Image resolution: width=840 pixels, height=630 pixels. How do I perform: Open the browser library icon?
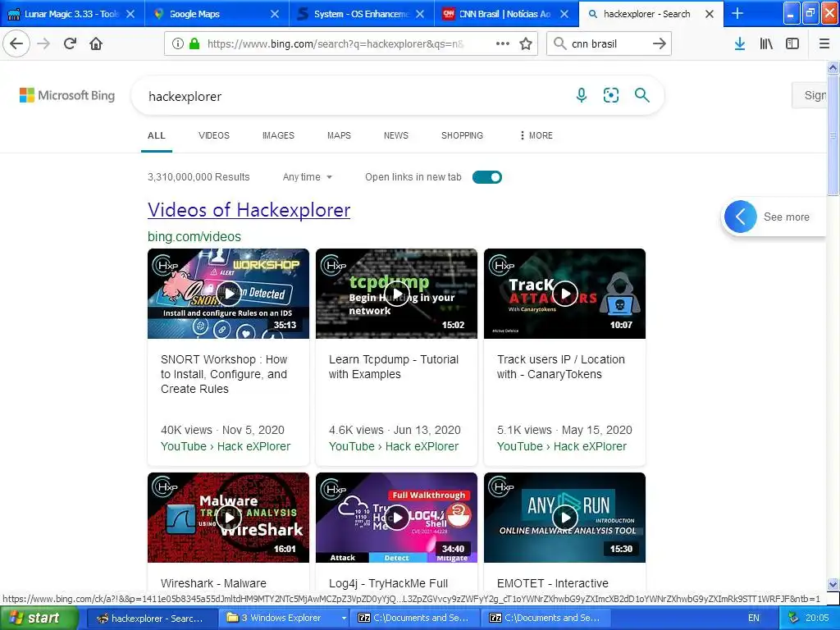pyautogui.click(x=766, y=43)
